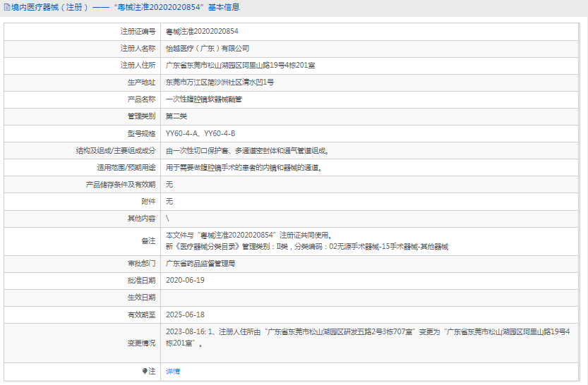Select change record text dated 2023-08-16

(x=368, y=338)
